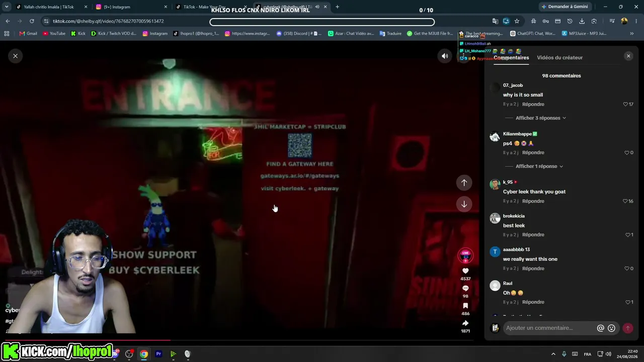Reply to 07_jacob's comment
The image size is (644, 362).
pos(533,104)
